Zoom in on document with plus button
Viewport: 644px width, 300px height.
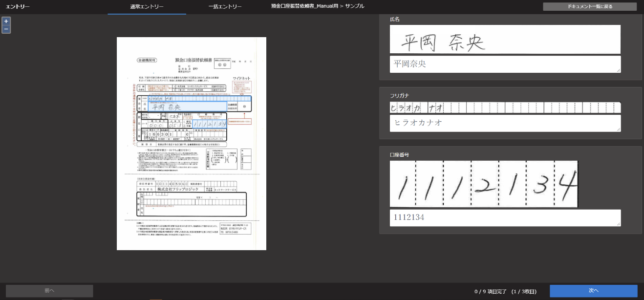(x=6, y=21)
